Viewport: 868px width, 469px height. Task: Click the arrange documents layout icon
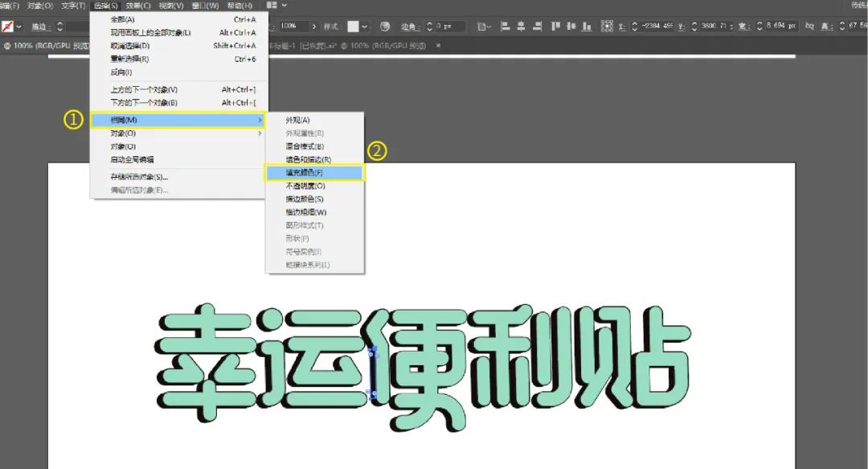pos(272,5)
